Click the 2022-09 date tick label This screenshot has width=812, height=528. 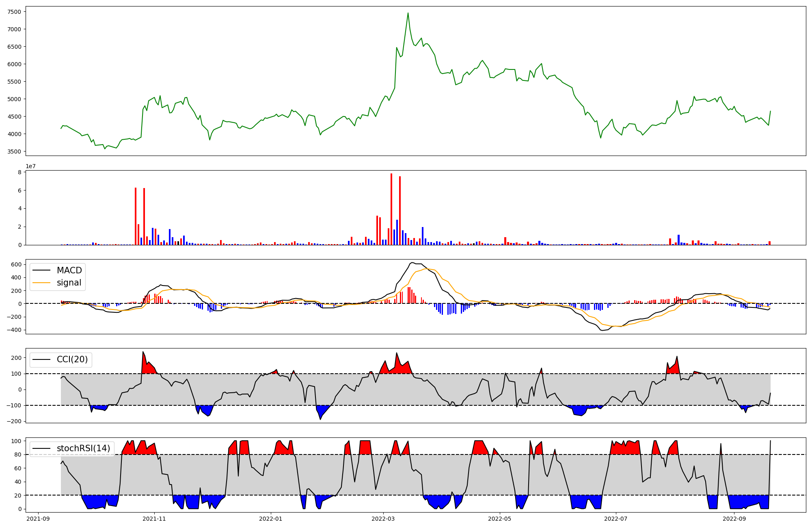[x=734, y=519]
